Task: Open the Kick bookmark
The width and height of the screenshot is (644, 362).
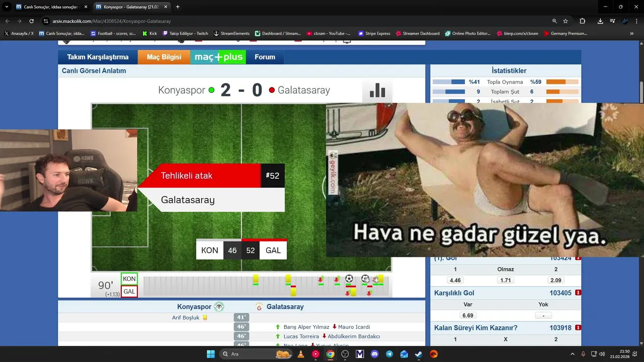Action: [x=149, y=33]
